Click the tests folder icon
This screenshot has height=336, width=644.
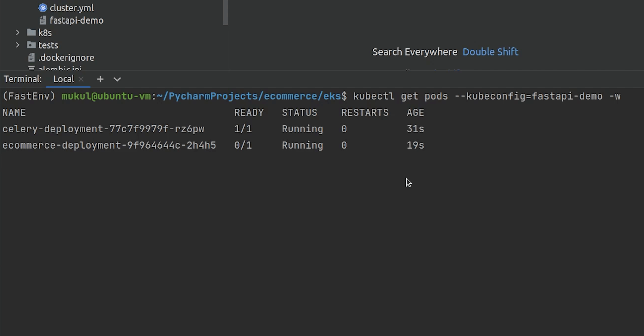tap(31, 45)
